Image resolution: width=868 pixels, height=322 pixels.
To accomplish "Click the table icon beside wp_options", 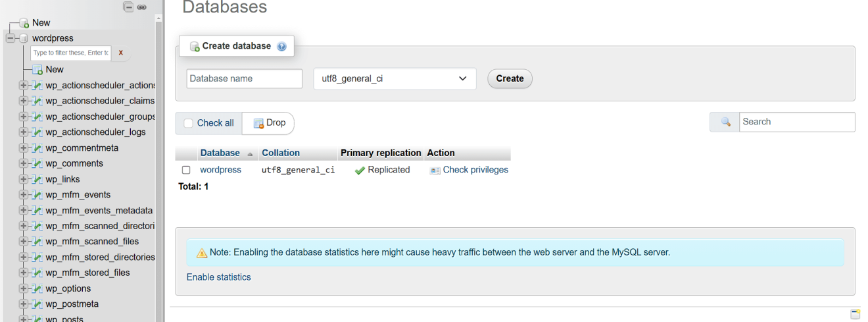I will coord(38,288).
